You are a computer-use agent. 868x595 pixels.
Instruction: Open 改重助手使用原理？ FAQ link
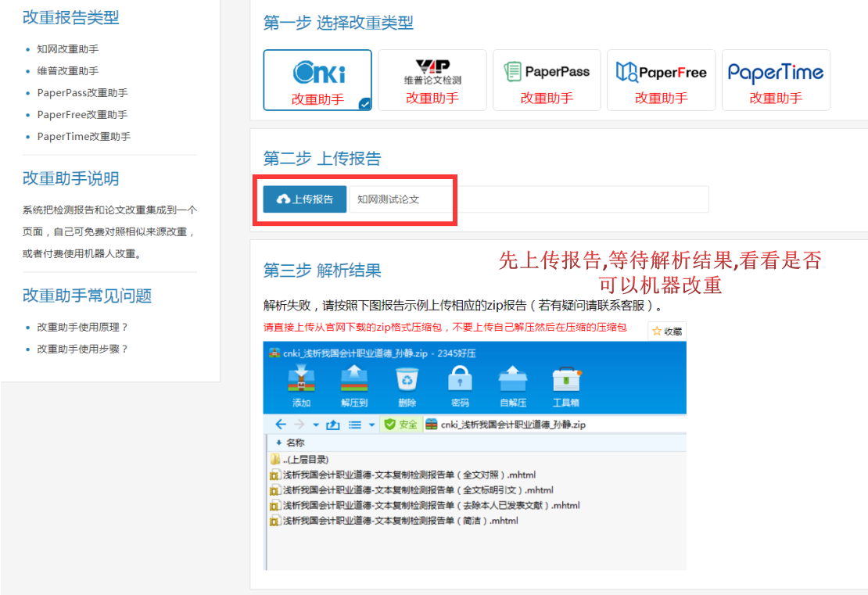coord(82,327)
